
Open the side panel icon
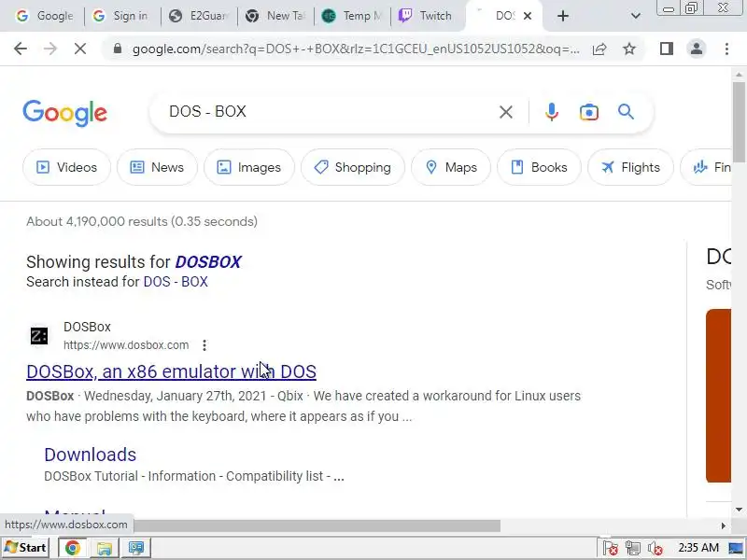(x=667, y=49)
